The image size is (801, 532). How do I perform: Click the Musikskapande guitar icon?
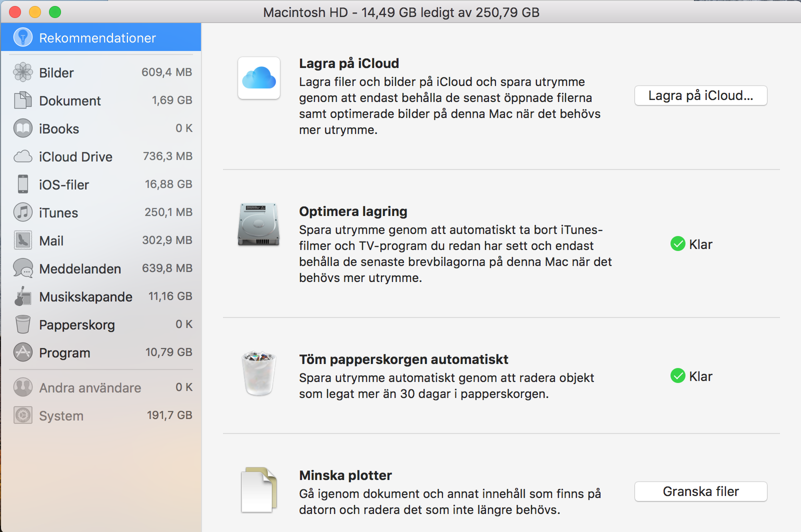coord(23,296)
